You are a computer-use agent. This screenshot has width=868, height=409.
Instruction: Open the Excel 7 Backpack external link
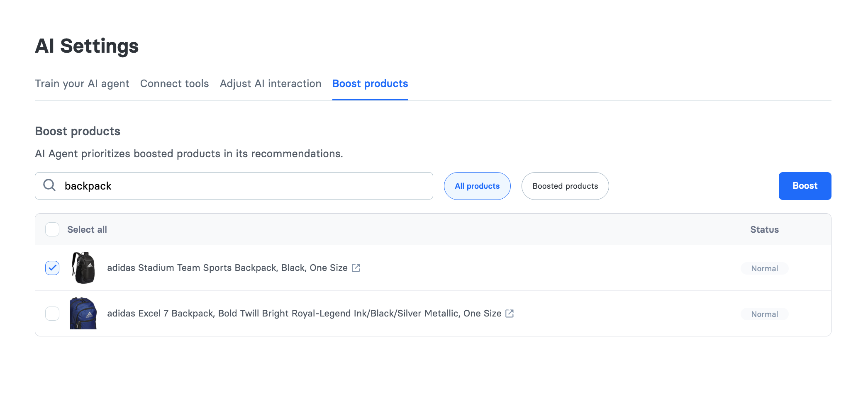(510, 314)
